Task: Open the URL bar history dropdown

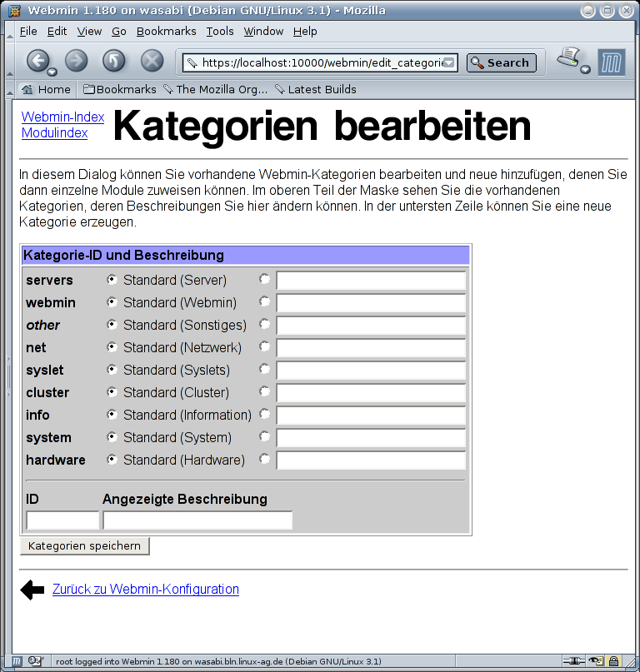Action: pos(448,63)
